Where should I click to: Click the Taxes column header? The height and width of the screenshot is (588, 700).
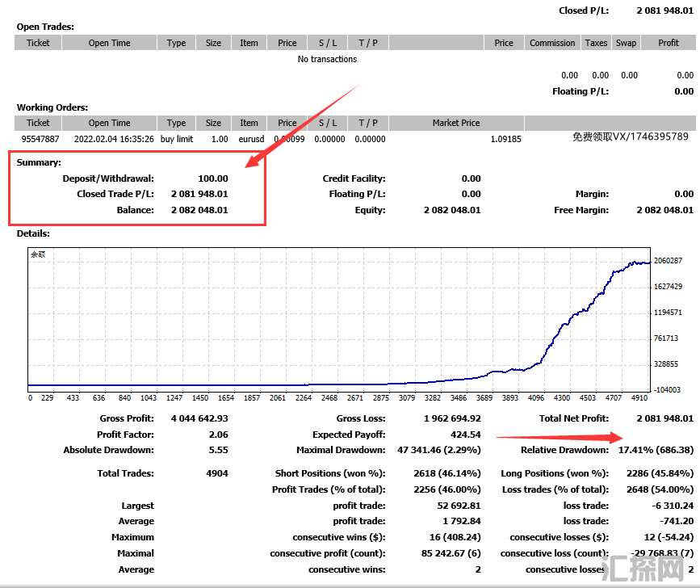(x=596, y=43)
